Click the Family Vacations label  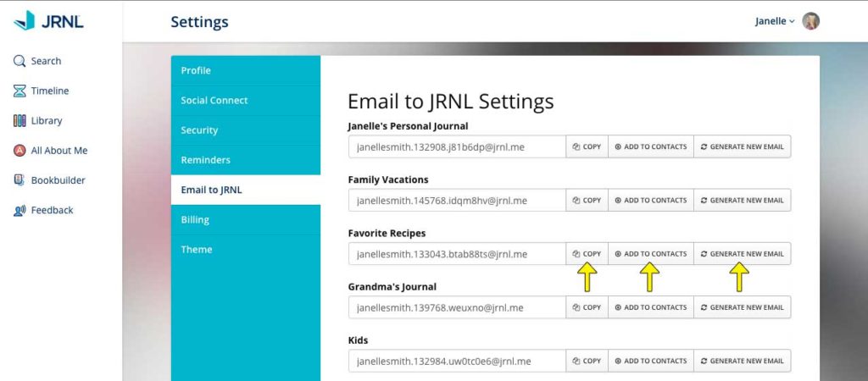(388, 179)
